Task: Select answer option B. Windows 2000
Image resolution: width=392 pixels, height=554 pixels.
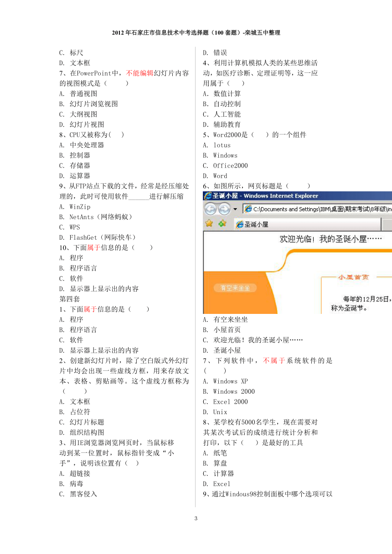Action: point(229,391)
